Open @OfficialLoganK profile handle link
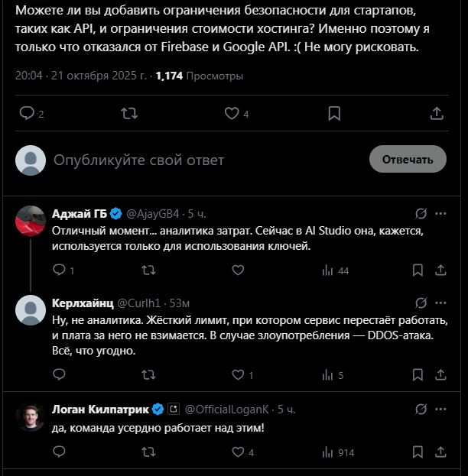468x476 pixels. (229, 408)
